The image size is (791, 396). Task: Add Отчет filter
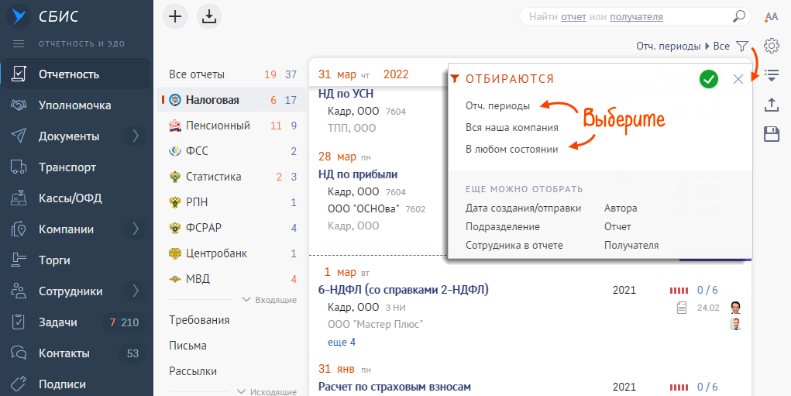pos(617,227)
